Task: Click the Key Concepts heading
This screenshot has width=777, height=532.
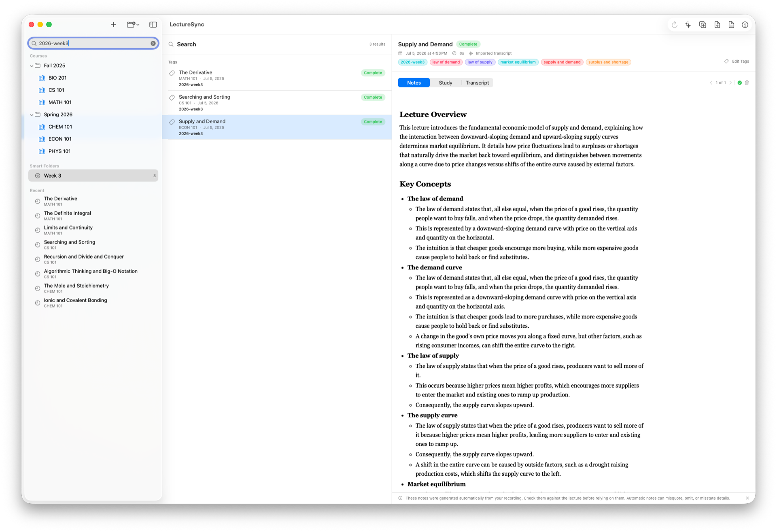Action: [x=425, y=184]
